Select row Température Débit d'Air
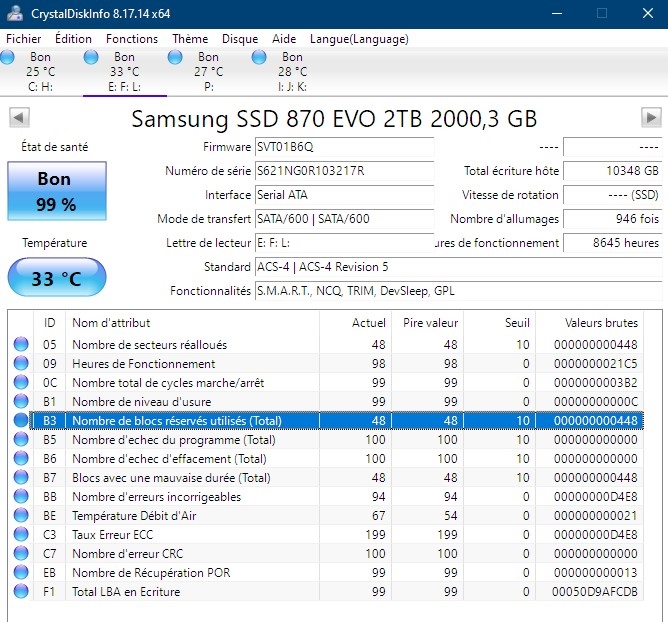Viewport: 668px width, 622px height. point(325,515)
